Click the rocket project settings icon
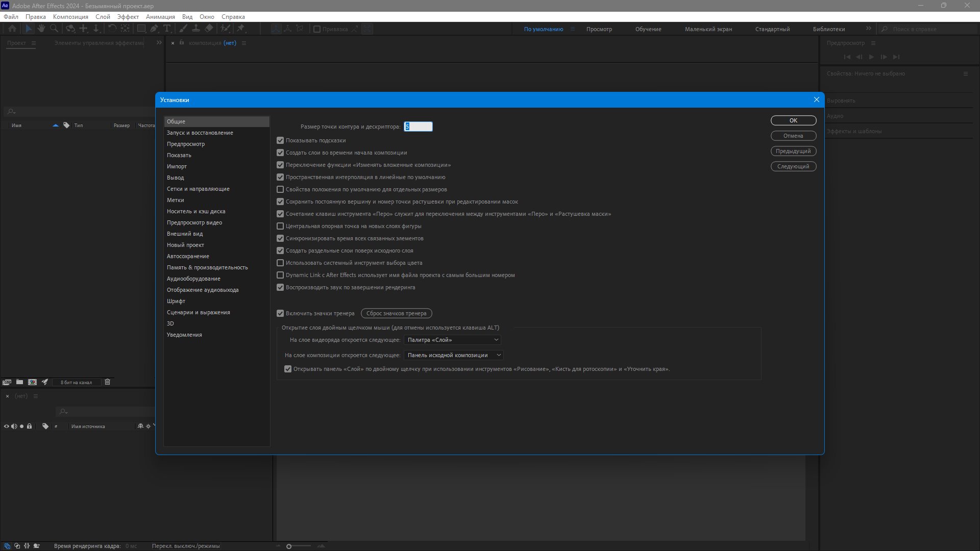 pyautogui.click(x=45, y=382)
